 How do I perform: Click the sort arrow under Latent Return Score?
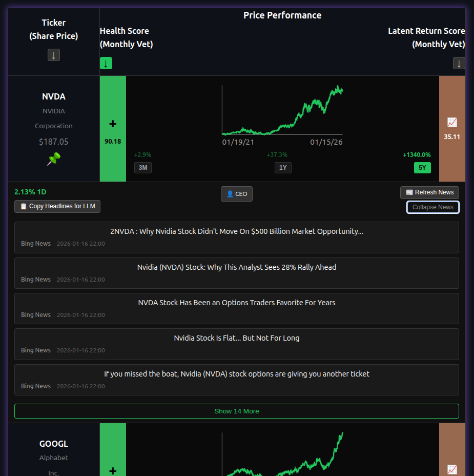coord(459,63)
